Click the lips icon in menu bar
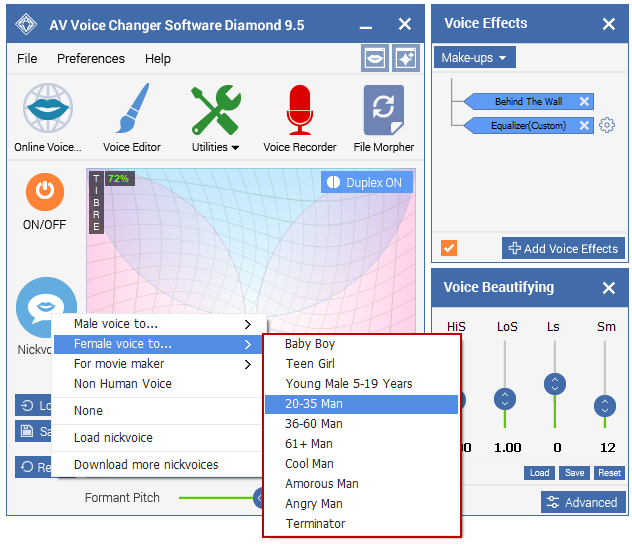The width and height of the screenshot is (632, 546). coord(374,59)
